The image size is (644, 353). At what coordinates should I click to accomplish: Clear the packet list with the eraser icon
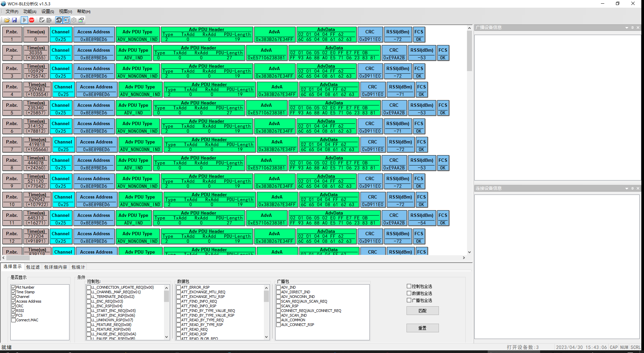click(x=42, y=20)
